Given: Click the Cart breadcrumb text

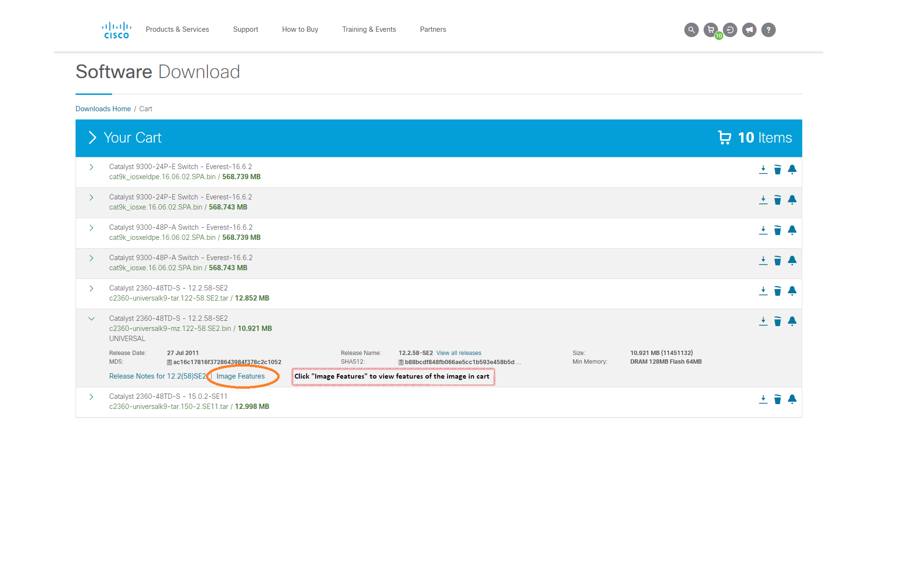Looking at the screenshot, I should tap(146, 109).
